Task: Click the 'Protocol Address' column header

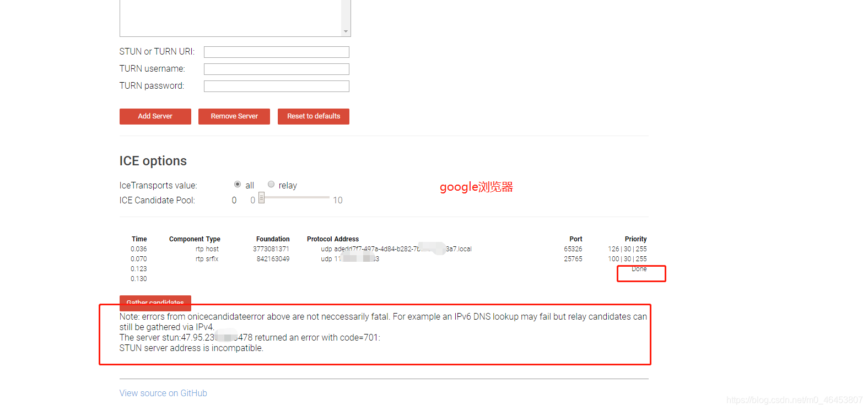Action: 333,239
